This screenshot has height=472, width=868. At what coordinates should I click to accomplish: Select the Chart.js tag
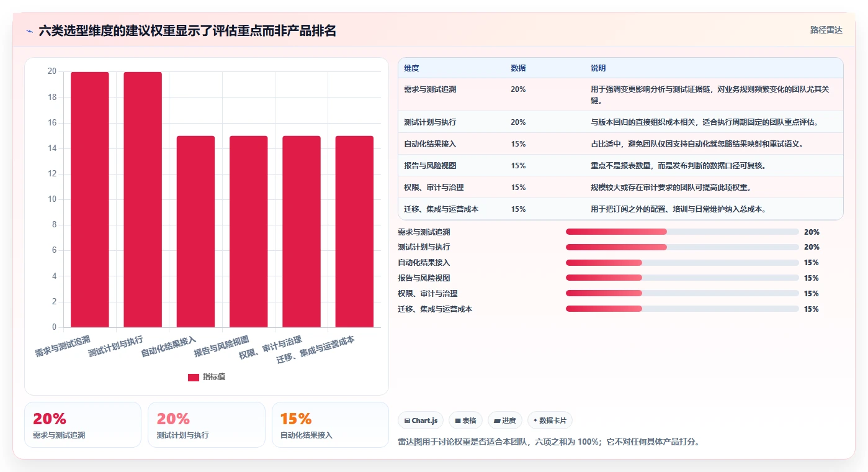click(x=421, y=420)
